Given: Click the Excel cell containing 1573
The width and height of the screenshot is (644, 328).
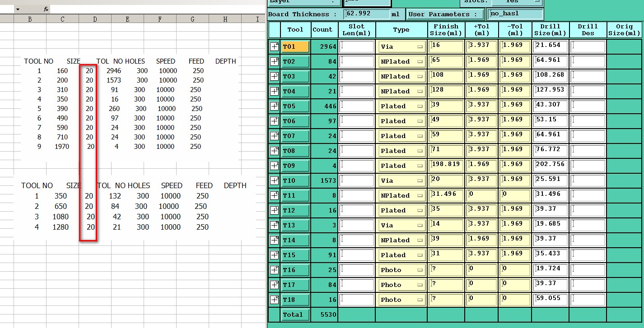Looking at the screenshot, I should point(115,80).
